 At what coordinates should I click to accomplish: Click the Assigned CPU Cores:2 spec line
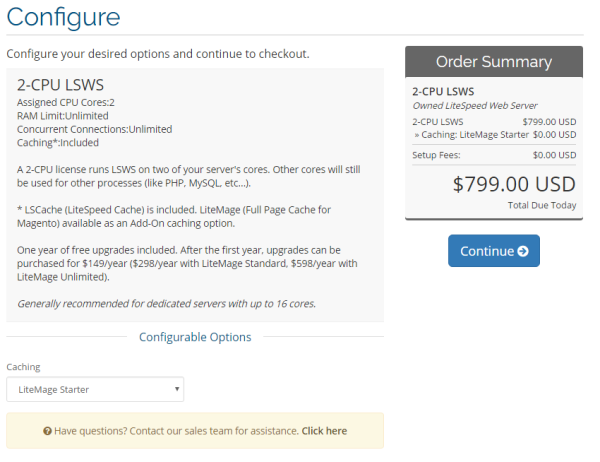pos(66,103)
